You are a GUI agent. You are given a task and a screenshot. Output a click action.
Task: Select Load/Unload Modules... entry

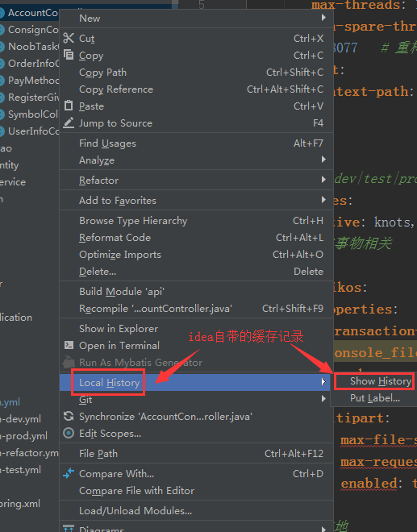pyautogui.click(x=196, y=510)
